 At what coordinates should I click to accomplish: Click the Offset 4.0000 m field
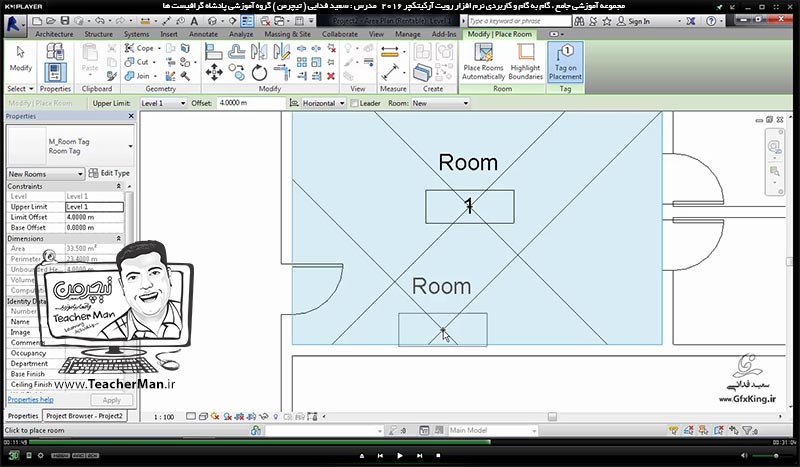(250, 103)
